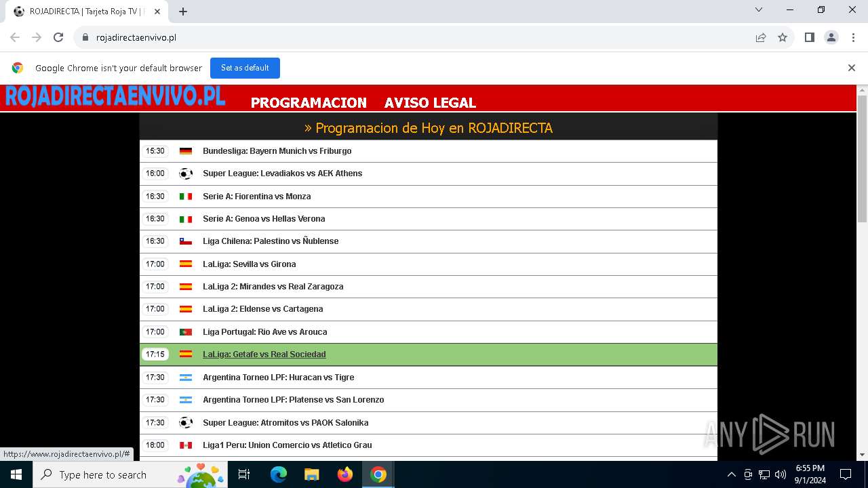Open the browser side panel

click(x=810, y=37)
